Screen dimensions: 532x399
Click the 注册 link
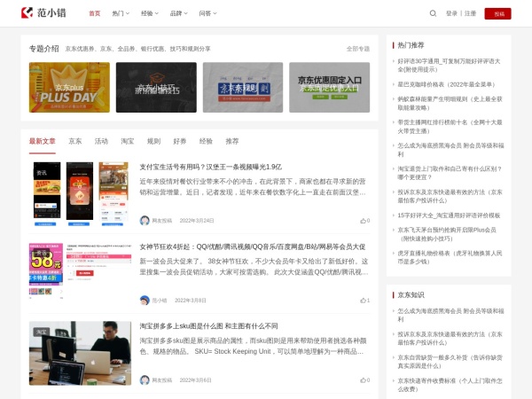pyautogui.click(x=470, y=13)
